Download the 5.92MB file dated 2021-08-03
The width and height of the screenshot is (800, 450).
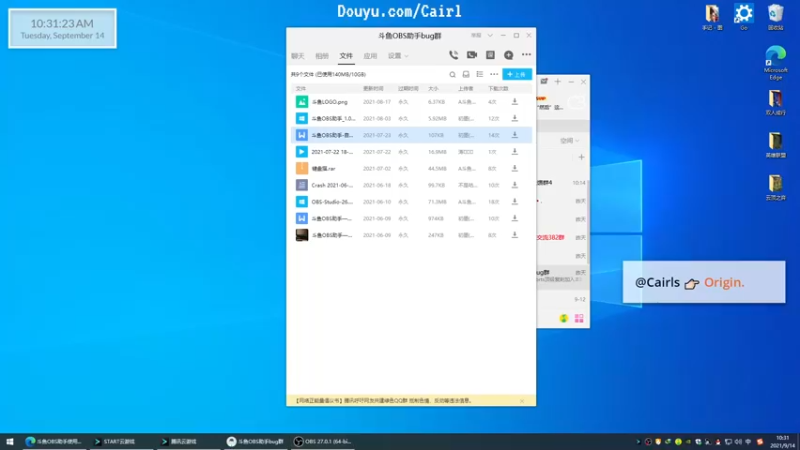click(514, 118)
